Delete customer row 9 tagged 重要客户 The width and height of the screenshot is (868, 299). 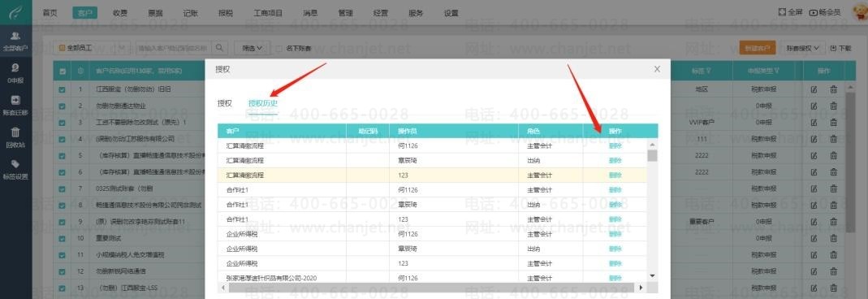833,222
